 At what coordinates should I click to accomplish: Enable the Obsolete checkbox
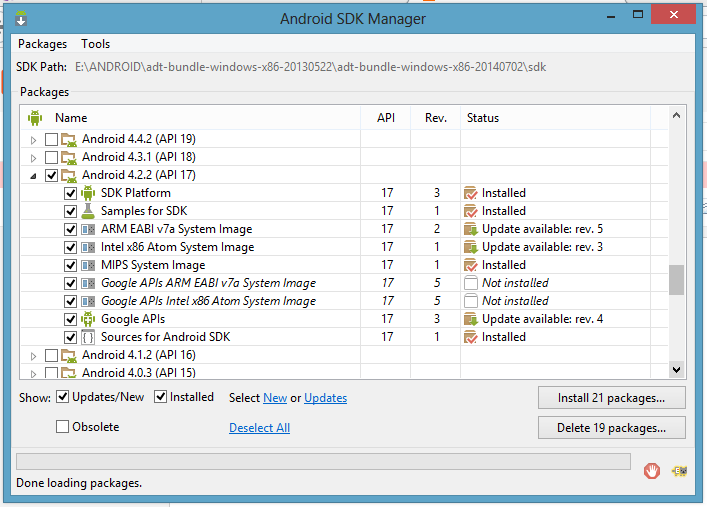[x=62, y=426]
